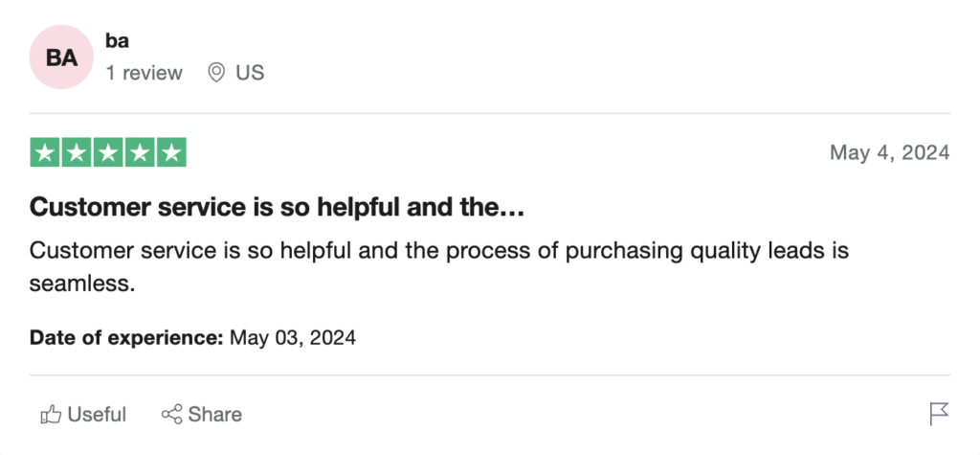Click the first green star
This screenshot has width=980, height=455.
click(45, 152)
